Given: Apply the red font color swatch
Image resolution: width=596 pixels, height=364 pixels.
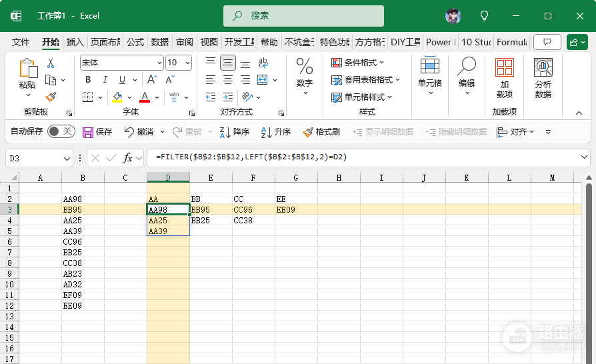Looking at the screenshot, I should tap(145, 97).
